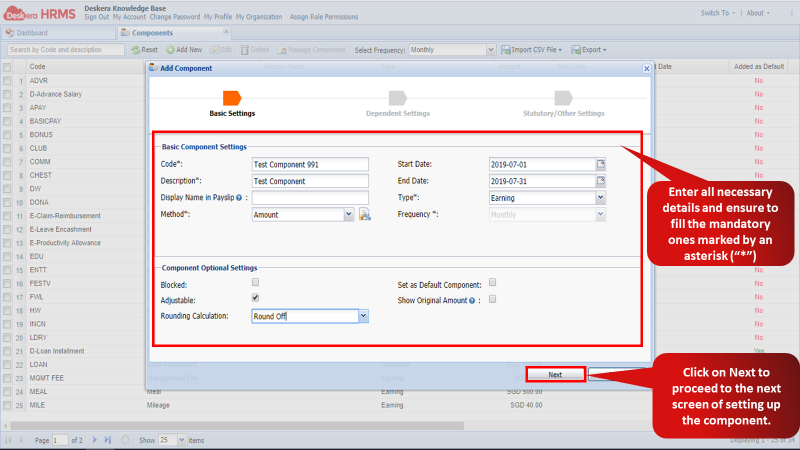This screenshot has height=450, width=800.
Task: Click the Edit toolbar button
Action: tap(221, 49)
